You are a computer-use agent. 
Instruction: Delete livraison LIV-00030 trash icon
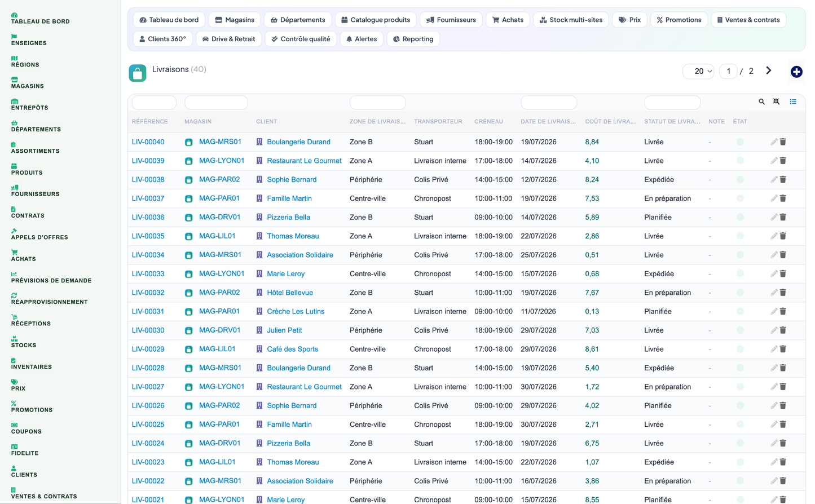tap(783, 330)
